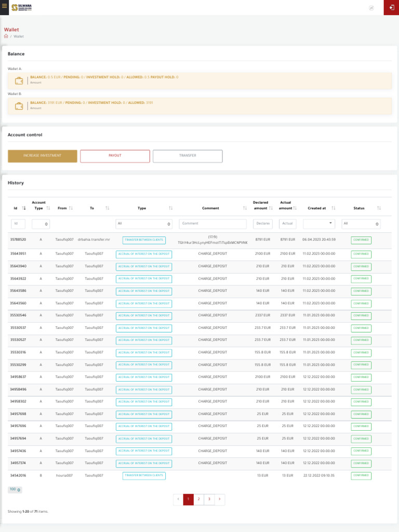
Task: Click the Comment filter input field
Action: click(x=212, y=224)
